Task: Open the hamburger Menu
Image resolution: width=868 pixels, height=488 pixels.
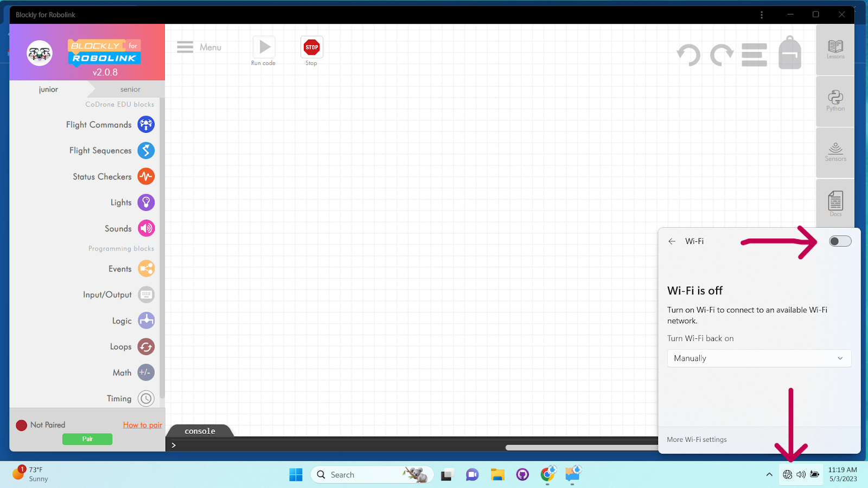Action: (x=199, y=47)
